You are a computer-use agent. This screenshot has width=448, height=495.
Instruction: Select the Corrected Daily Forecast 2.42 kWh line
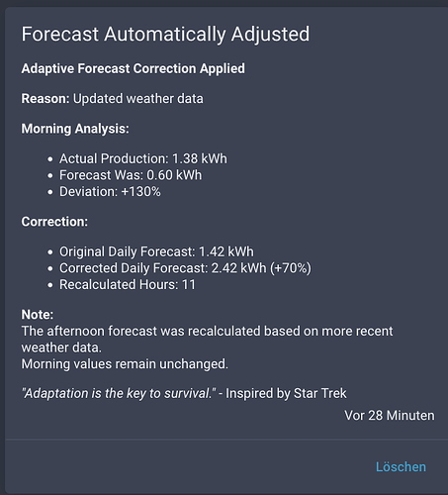point(185,268)
